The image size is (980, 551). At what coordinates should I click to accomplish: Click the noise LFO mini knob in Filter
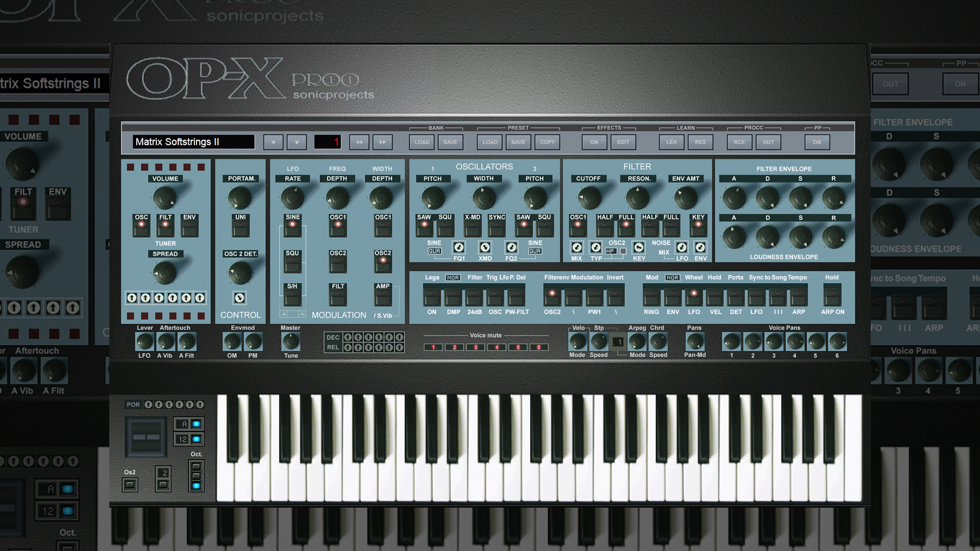(681, 247)
